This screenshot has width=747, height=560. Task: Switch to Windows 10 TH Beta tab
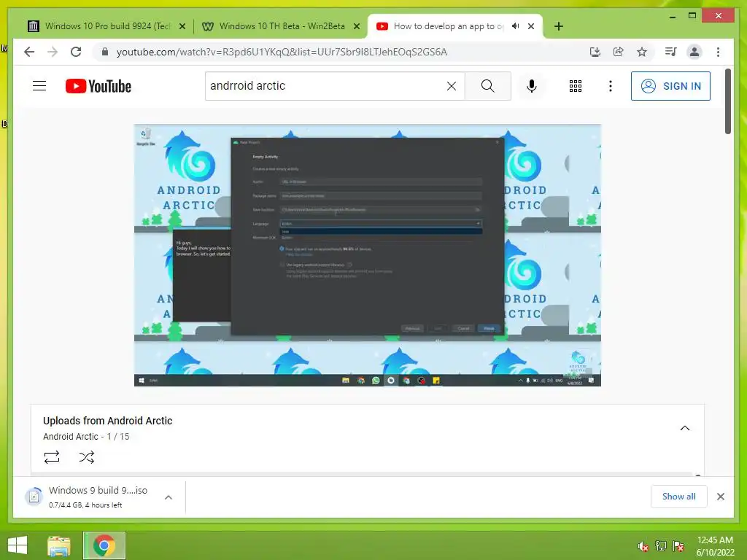pos(282,26)
